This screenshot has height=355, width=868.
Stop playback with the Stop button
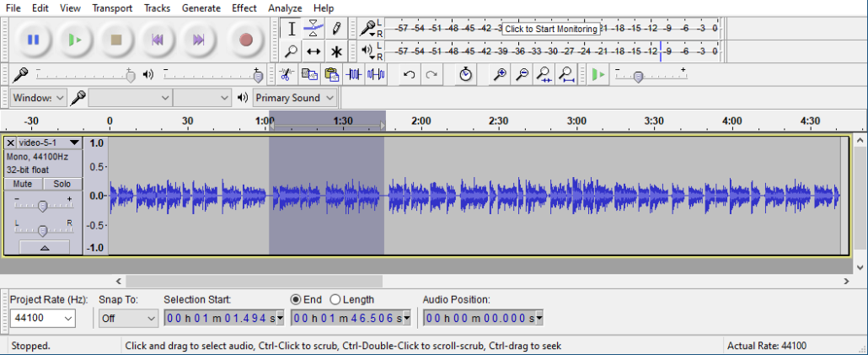point(116,39)
